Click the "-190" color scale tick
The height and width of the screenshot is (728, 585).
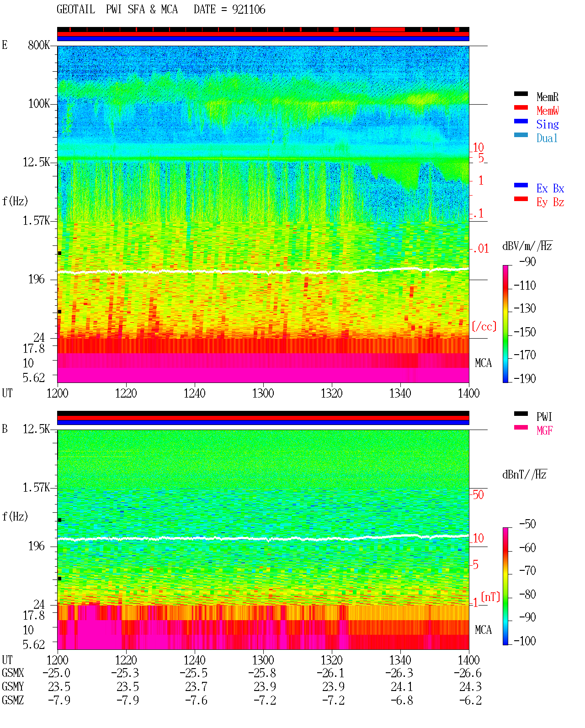coord(525,378)
